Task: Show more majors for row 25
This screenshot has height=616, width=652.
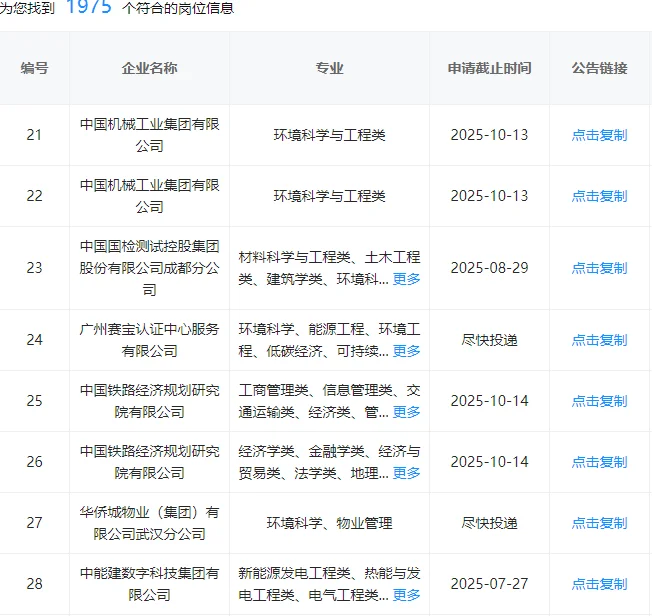Action: (x=406, y=412)
